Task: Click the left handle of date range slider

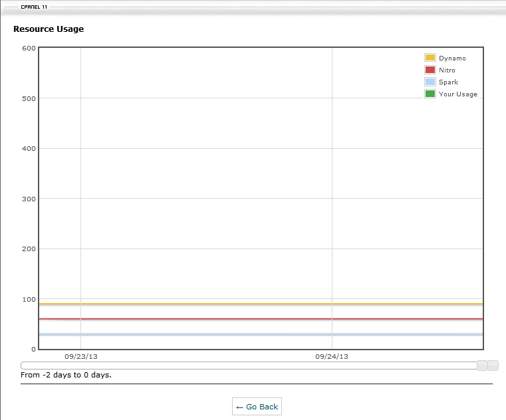Action: pos(482,366)
